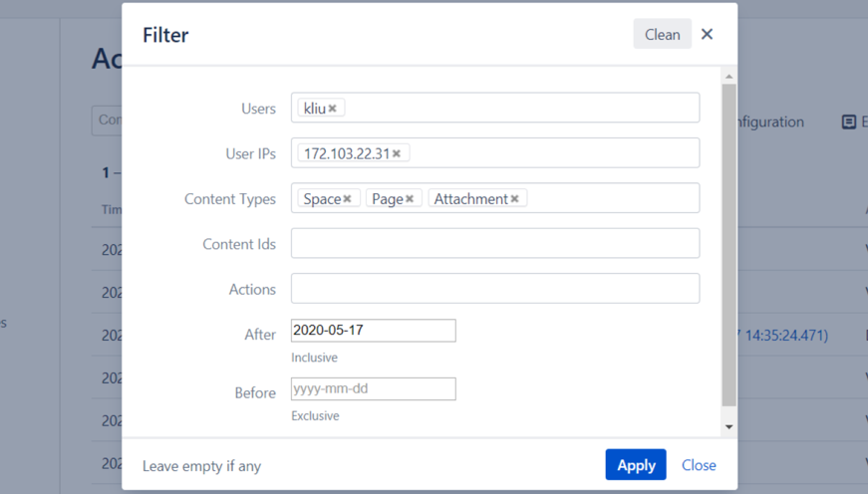Remove the kliu user tag

pos(333,109)
